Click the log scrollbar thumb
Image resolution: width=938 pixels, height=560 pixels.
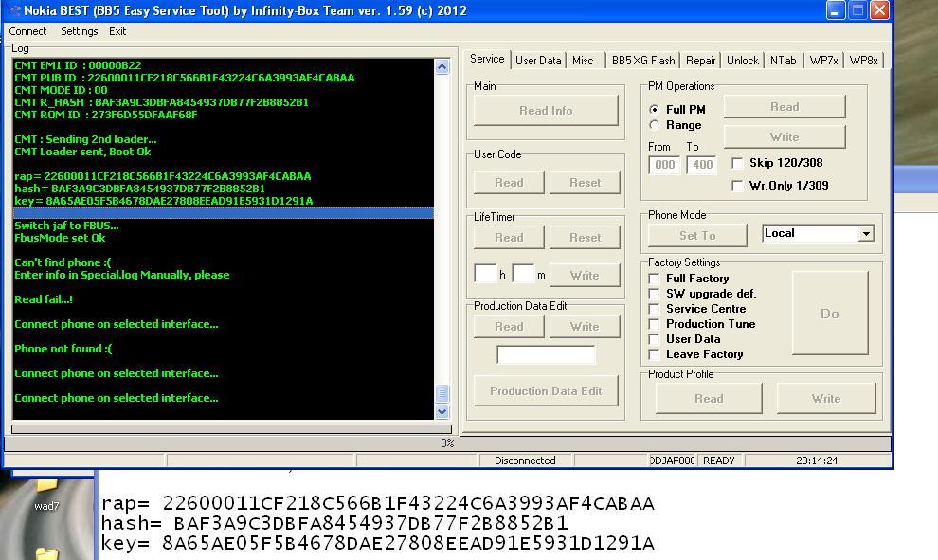tap(442, 393)
